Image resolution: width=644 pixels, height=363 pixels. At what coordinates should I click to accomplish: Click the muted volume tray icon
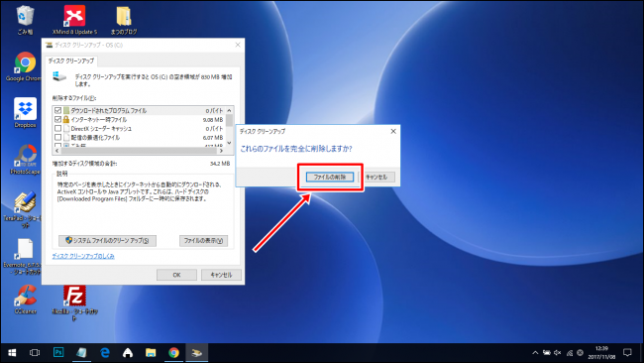click(x=558, y=353)
